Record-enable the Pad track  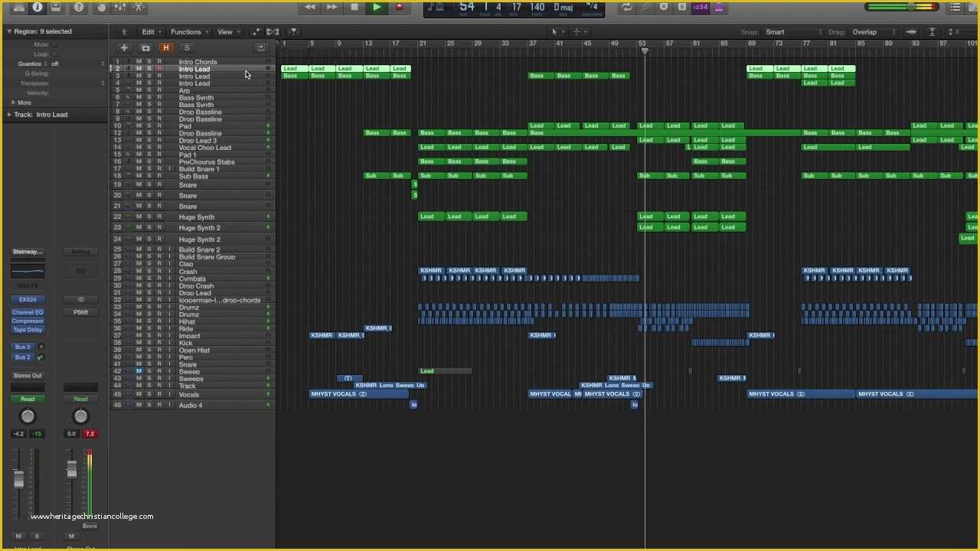pos(159,126)
